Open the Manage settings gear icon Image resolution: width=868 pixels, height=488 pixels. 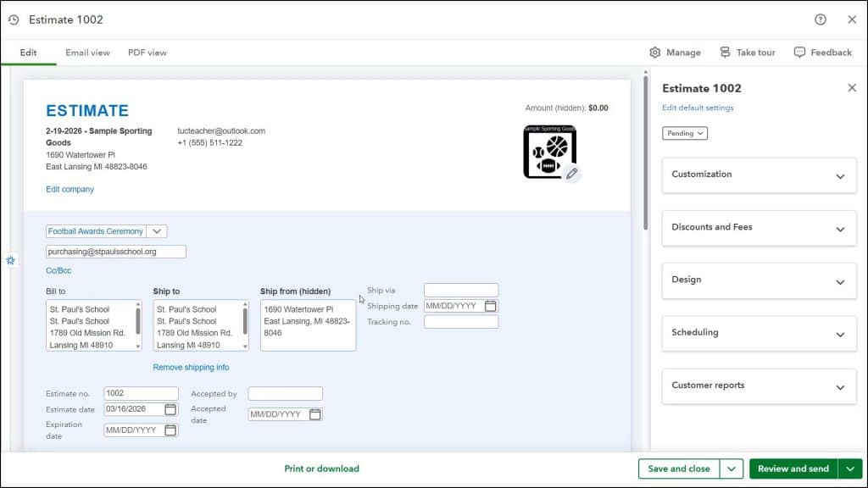654,52
